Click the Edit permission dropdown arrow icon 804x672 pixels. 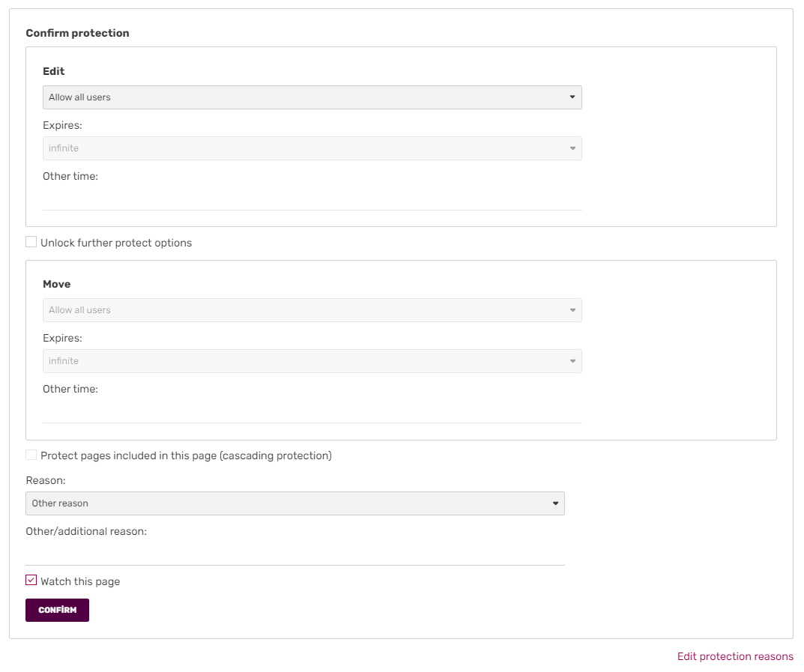tap(572, 97)
